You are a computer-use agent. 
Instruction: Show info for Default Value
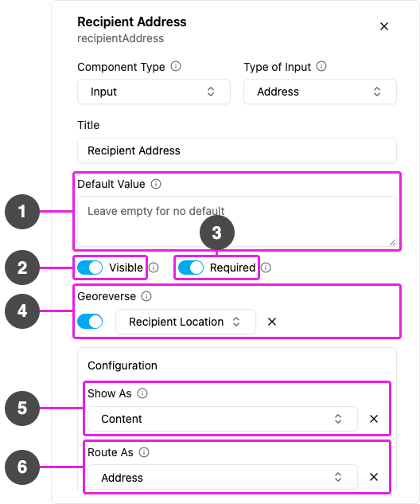click(156, 184)
